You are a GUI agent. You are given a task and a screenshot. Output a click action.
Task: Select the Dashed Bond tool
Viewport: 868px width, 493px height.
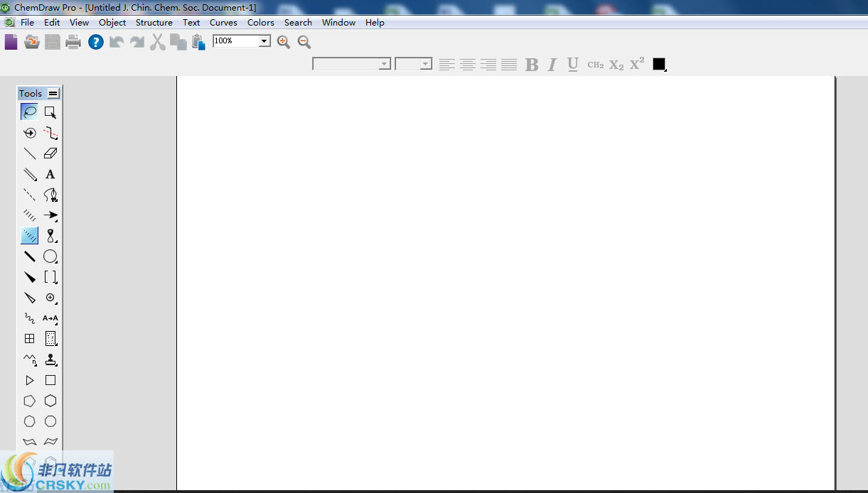[x=29, y=195]
